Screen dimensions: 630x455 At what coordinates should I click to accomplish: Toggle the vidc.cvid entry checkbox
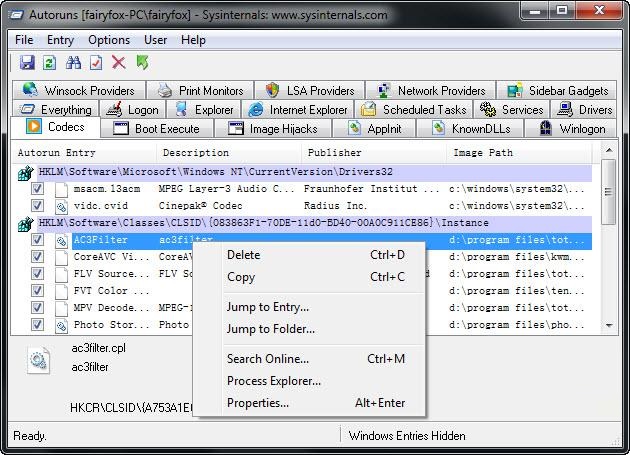(x=37, y=206)
